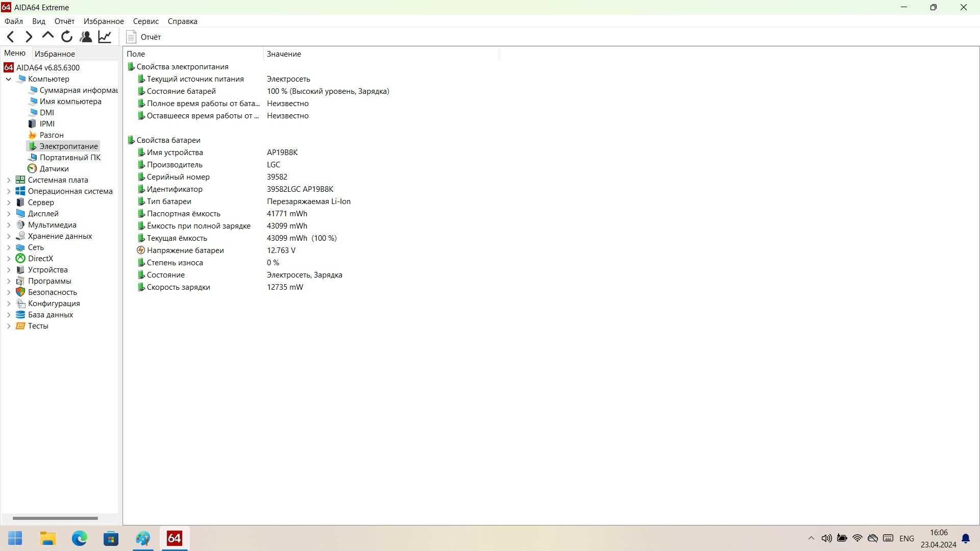Open the volume icon in system tray
Screen dimensions: 980x551
(x=826, y=538)
